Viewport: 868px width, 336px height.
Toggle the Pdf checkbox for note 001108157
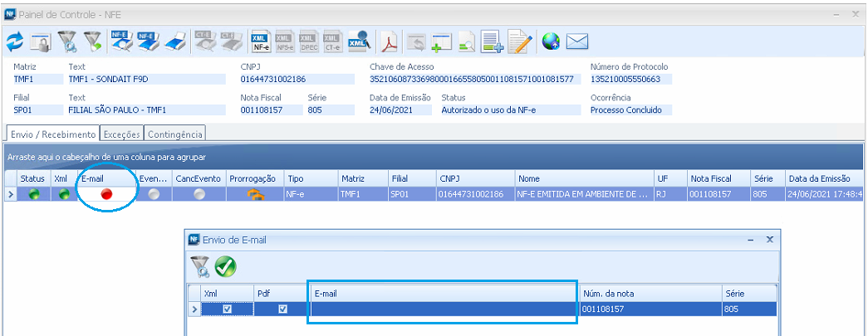283,309
